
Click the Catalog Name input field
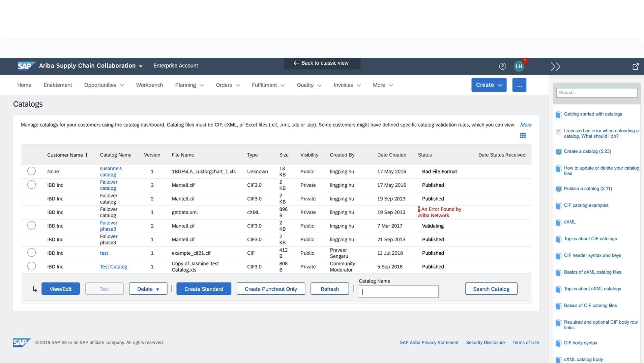click(398, 292)
